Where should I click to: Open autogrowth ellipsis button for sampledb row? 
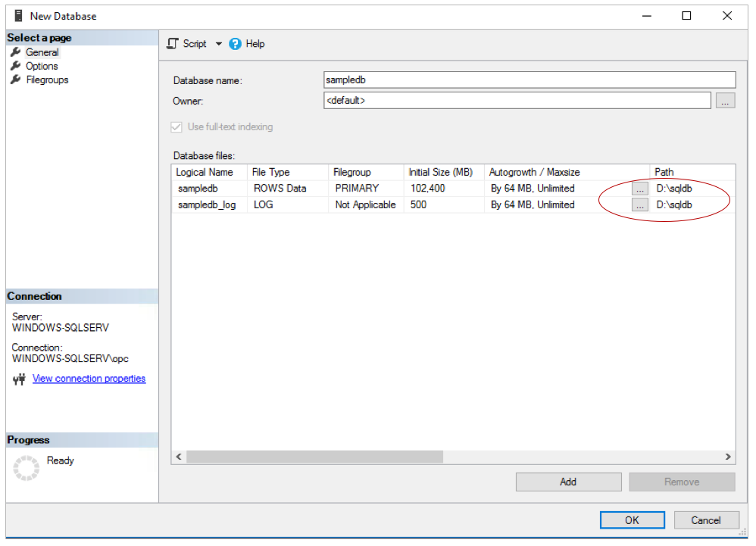click(x=640, y=189)
